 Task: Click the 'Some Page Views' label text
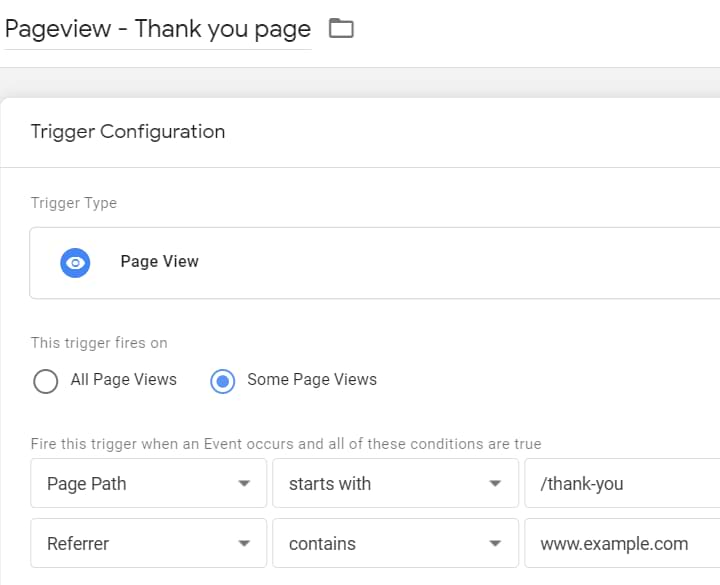(x=312, y=380)
